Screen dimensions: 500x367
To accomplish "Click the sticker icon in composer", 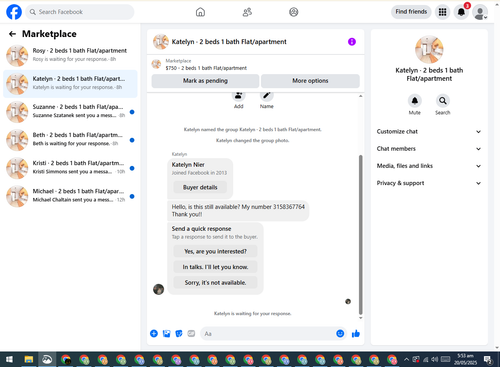I will [x=179, y=333].
